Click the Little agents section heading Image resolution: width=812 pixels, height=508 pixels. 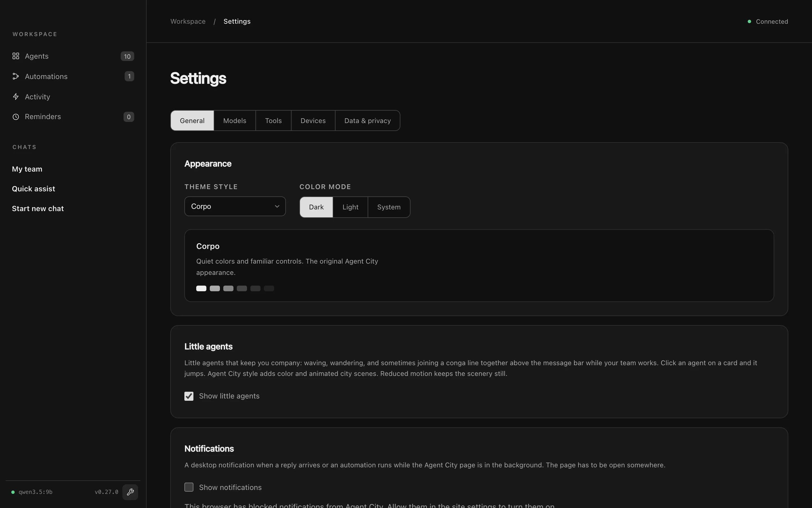pos(208,346)
